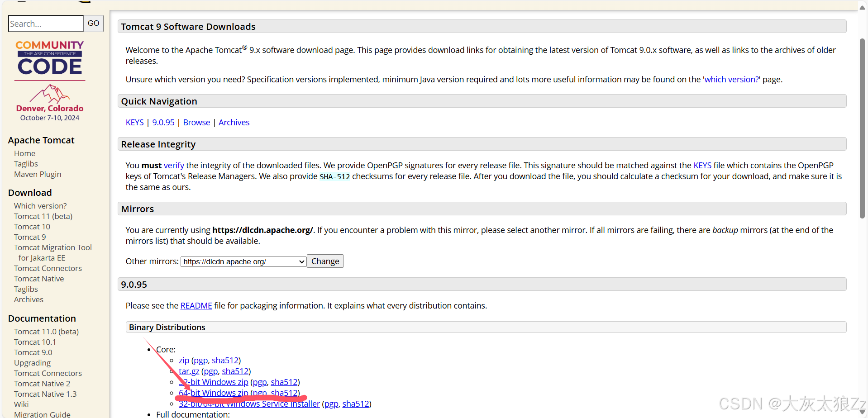Open Tomcat Native link under Download
Screen dimensions: 868x418
[x=39, y=279]
